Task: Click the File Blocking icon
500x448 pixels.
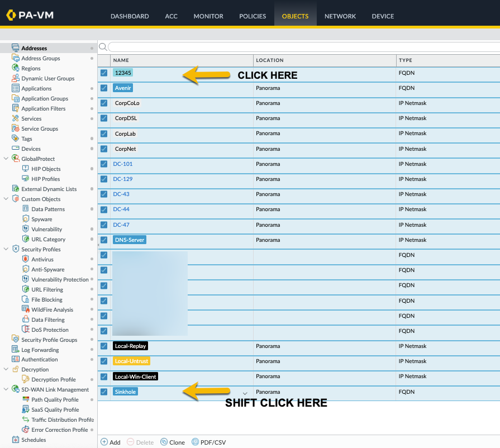Action: (x=26, y=299)
